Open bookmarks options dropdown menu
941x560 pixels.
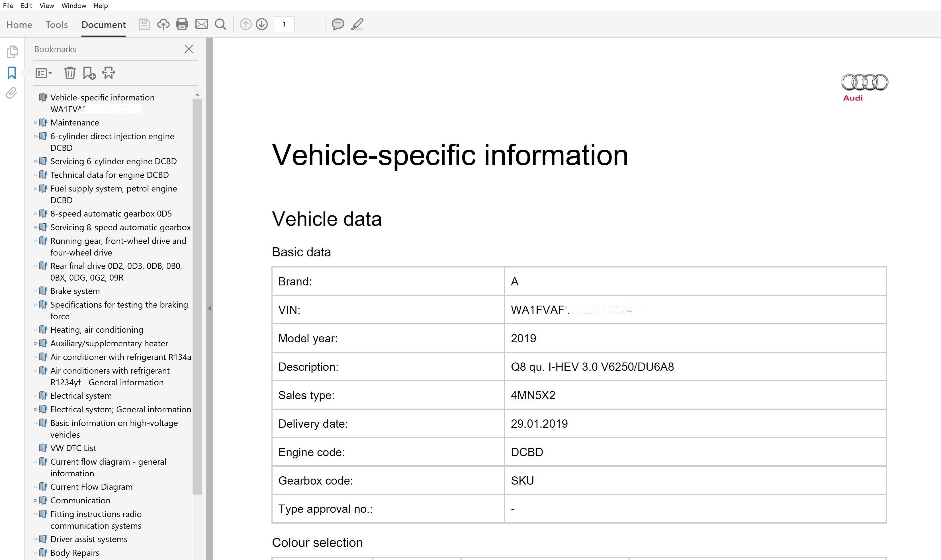coord(43,73)
